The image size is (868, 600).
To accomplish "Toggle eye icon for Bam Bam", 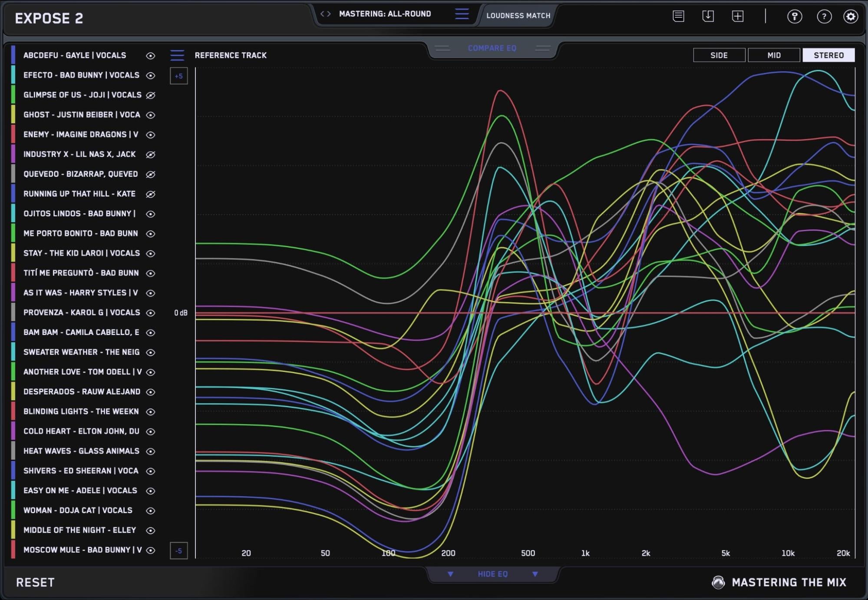I will coord(151,332).
